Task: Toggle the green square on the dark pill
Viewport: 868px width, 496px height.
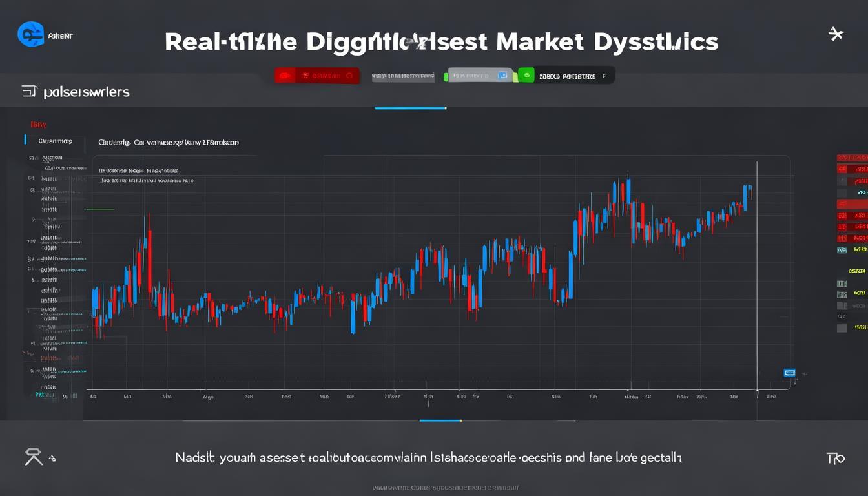Action: [x=526, y=76]
